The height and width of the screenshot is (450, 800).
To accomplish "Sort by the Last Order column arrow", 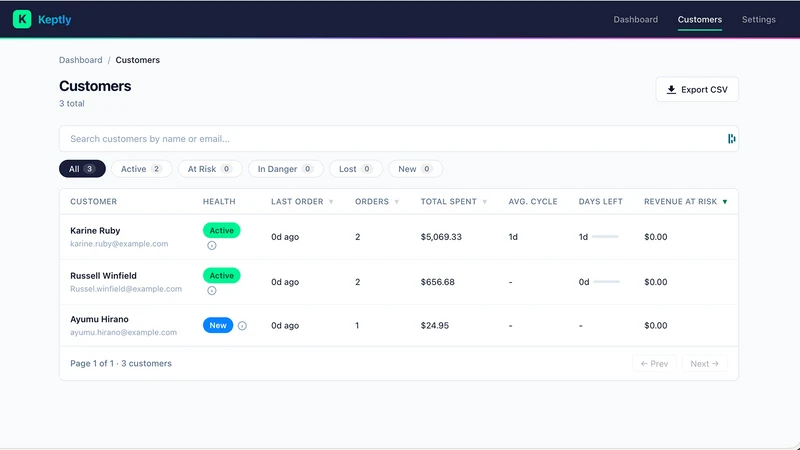I will 331,202.
